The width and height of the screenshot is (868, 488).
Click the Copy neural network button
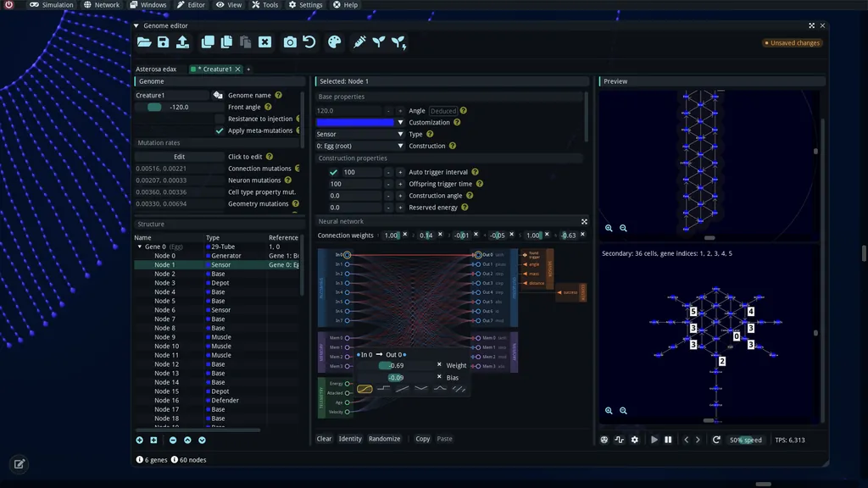(x=422, y=439)
